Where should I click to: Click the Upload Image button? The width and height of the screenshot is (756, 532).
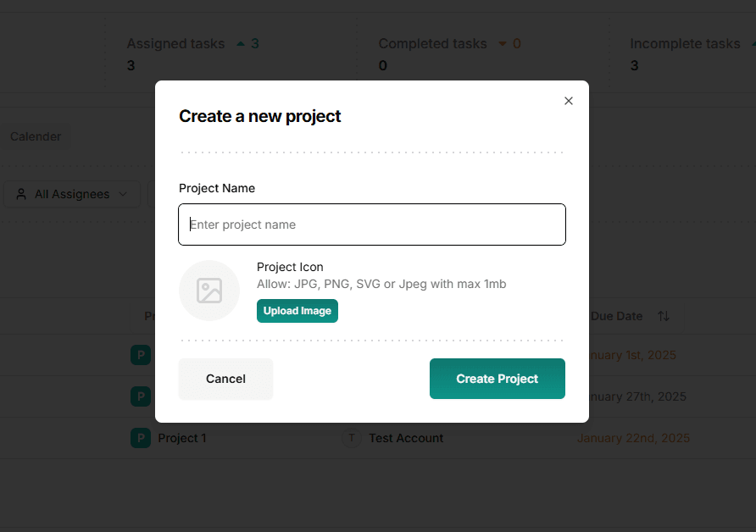(x=297, y=311)
